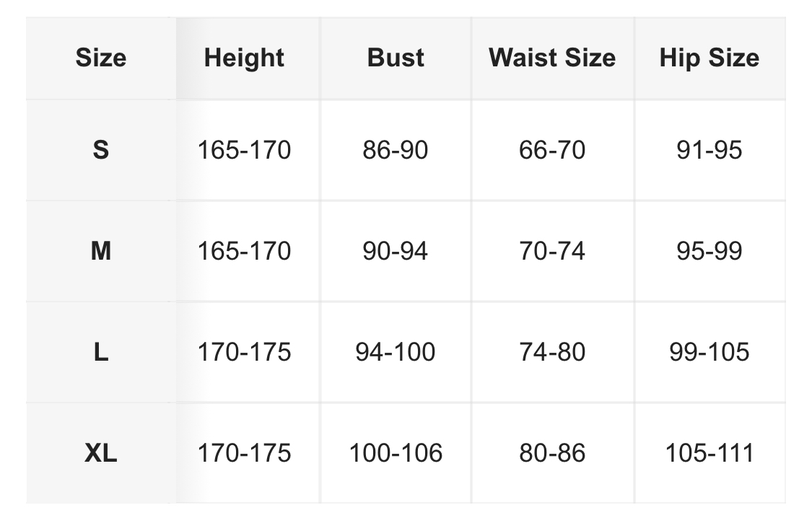Image resolution: width=812 pixels, height=518 pixels.
Task: Select the 70-74 waist cell
Action: [x=552, y=251]
